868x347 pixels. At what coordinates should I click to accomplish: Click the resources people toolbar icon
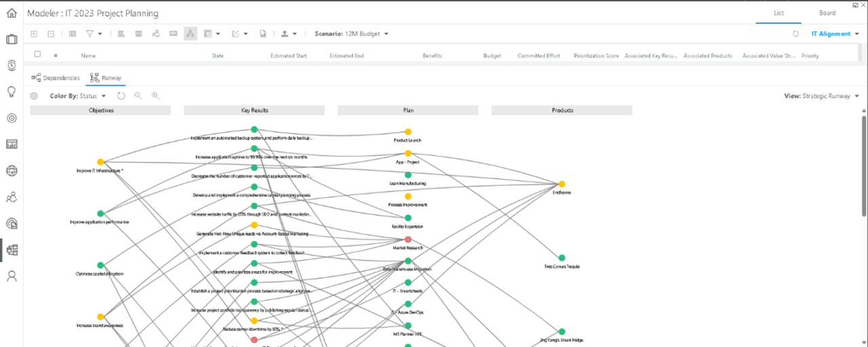pos(156,34)
